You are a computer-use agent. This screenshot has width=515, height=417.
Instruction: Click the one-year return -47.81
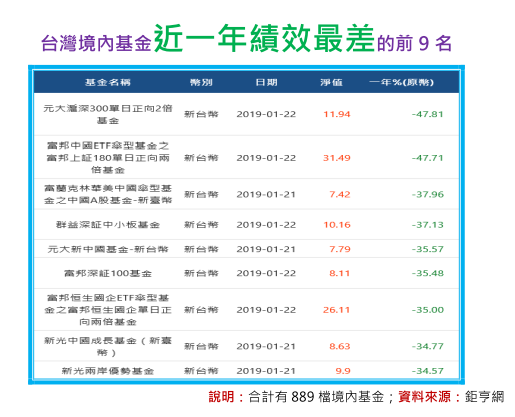(427, 114)
